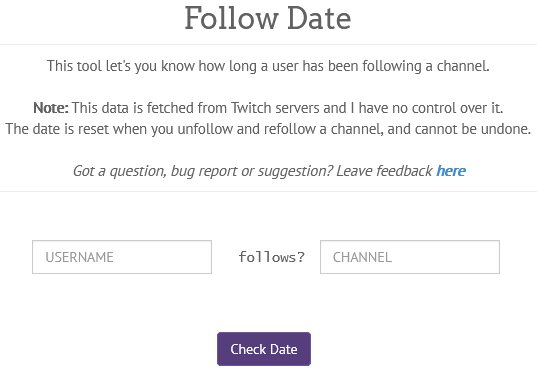
Task: Click the 'follows?' label between fields
Action: pyautogui.click(x=272, y=257)
